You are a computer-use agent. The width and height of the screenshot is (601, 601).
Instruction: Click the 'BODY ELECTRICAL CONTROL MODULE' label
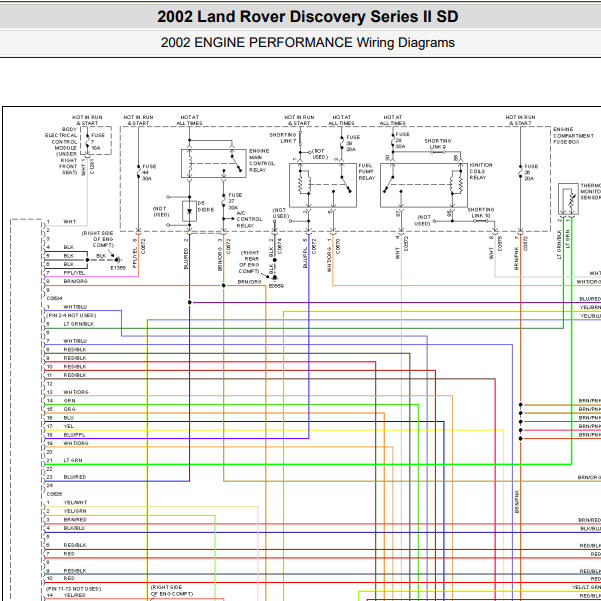click(61, 139)
